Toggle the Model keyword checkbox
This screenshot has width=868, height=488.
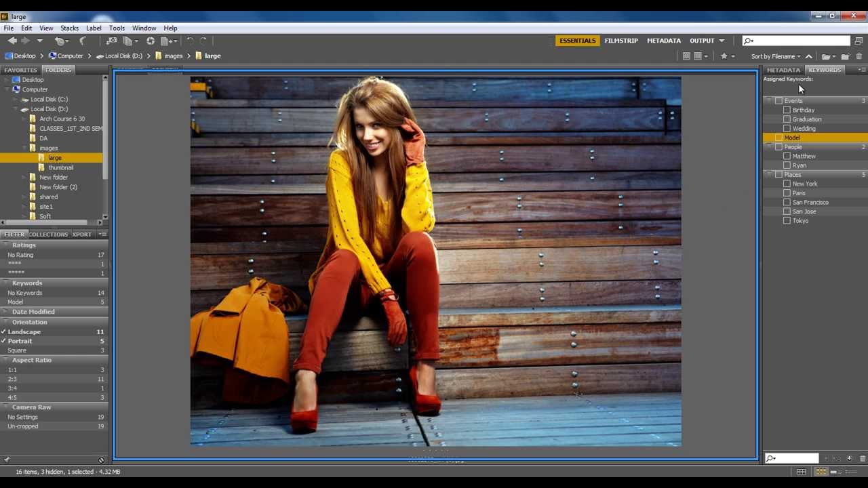coord(778,138)
